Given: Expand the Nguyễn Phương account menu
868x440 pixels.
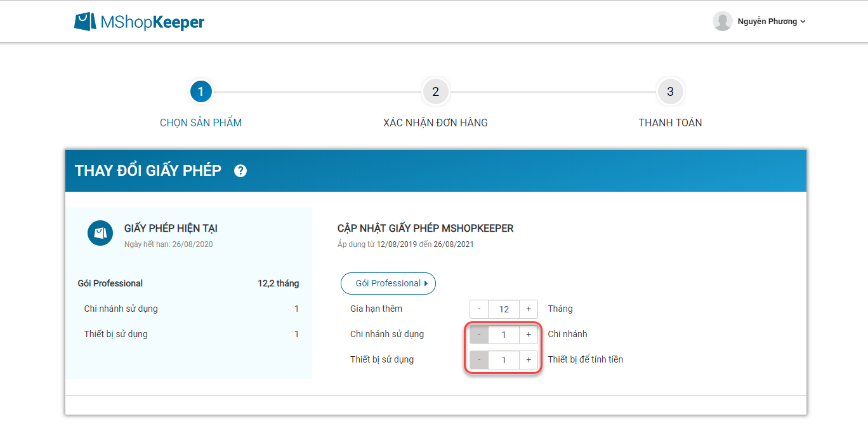Looking at the screenshot, I should tap(772, 22).
